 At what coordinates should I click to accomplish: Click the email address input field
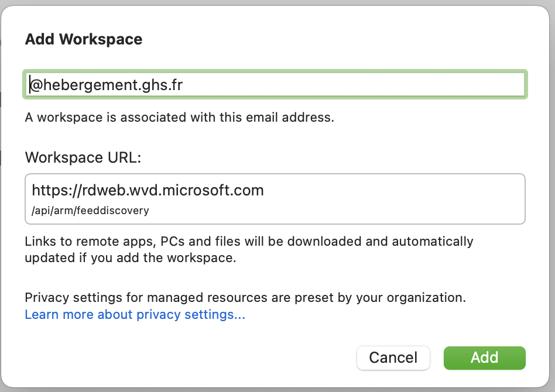point(275,85)
